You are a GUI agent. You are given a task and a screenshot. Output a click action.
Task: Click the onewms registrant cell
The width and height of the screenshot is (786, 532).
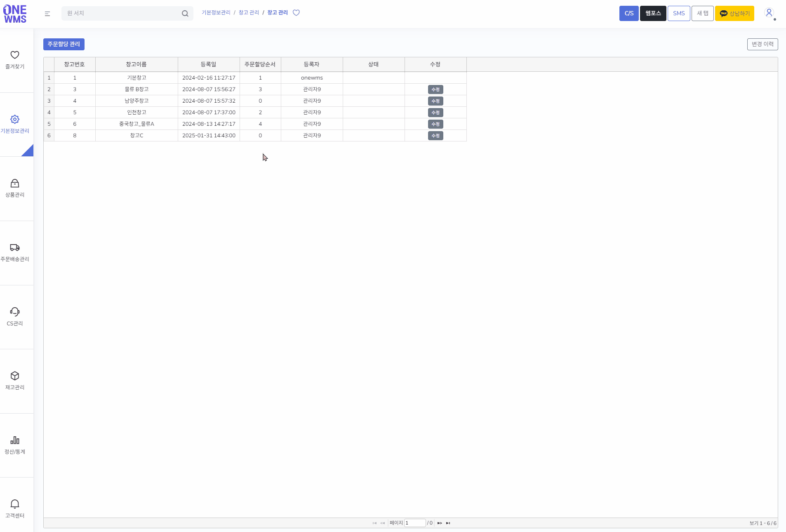312,78
